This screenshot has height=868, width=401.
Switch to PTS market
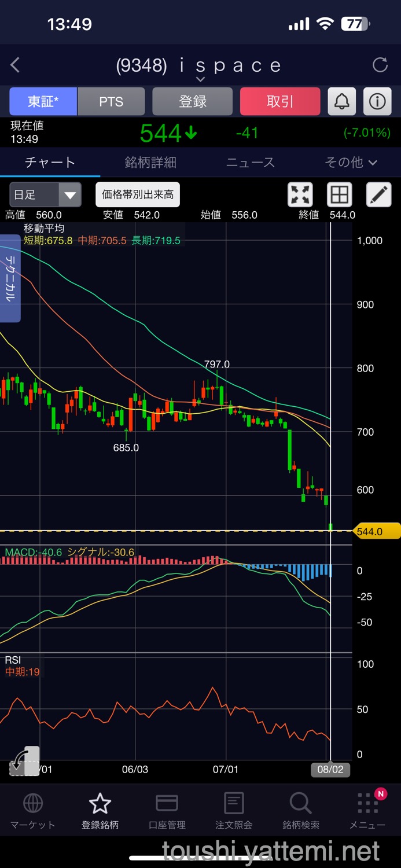[x=111, y=102]
